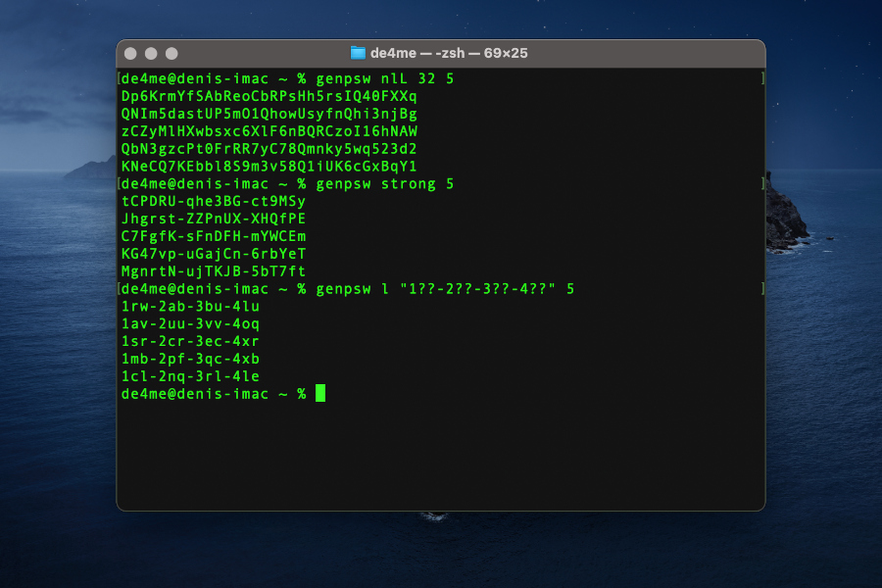Click output "1mb-2pf-3qc-4xb"

point(191,359)
